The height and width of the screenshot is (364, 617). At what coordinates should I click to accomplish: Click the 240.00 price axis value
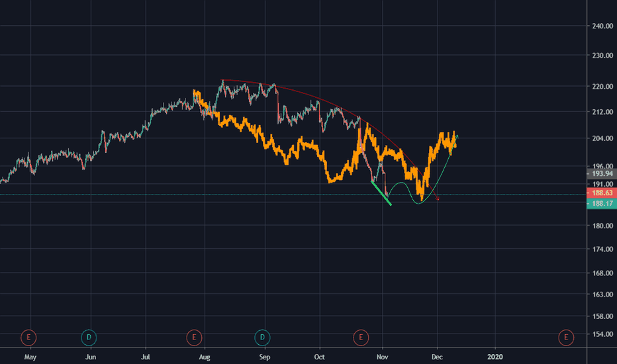coord(602,26)
